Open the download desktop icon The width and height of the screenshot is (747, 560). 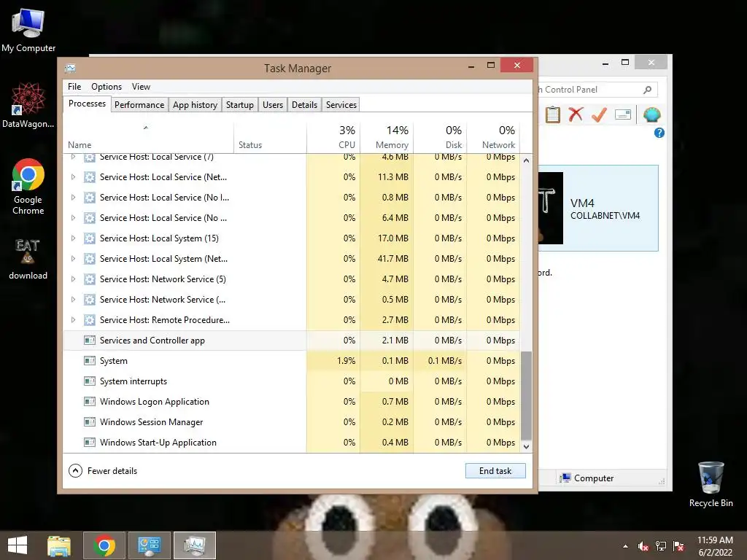pyautogui.click(x=28, y=259)
